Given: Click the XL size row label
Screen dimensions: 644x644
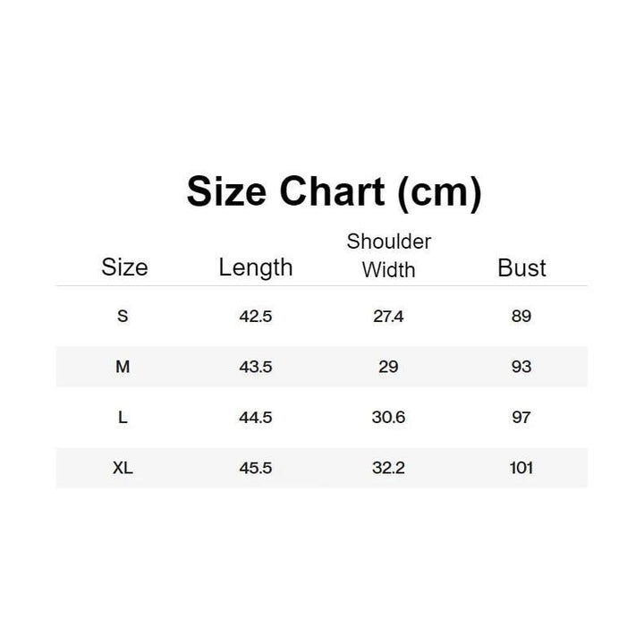Looking at the screenshot, I should (123, 468).
